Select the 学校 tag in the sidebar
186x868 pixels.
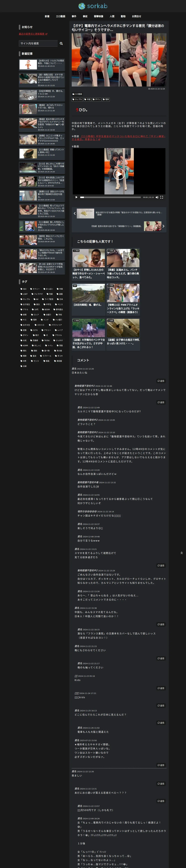[x=59, y=315]
